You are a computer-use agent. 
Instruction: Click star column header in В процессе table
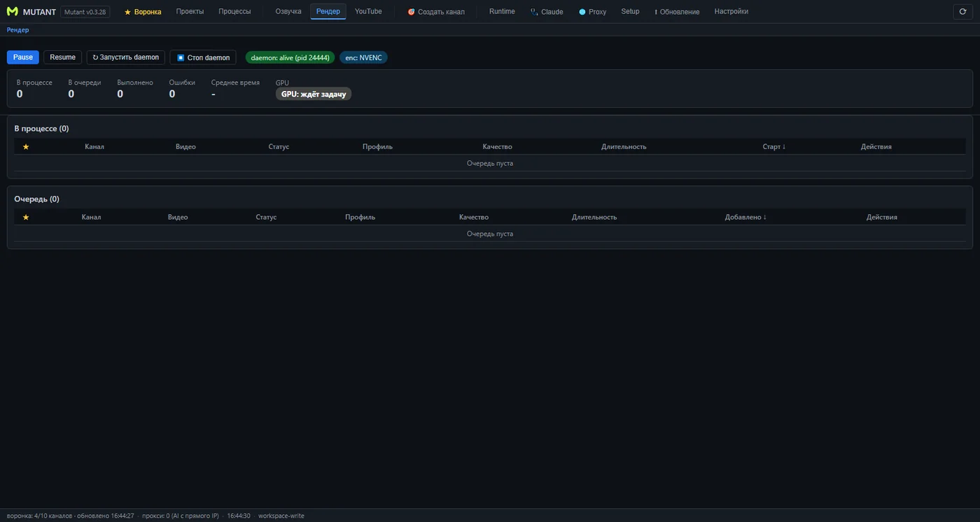pyautogui.click(x=26, y=147)
